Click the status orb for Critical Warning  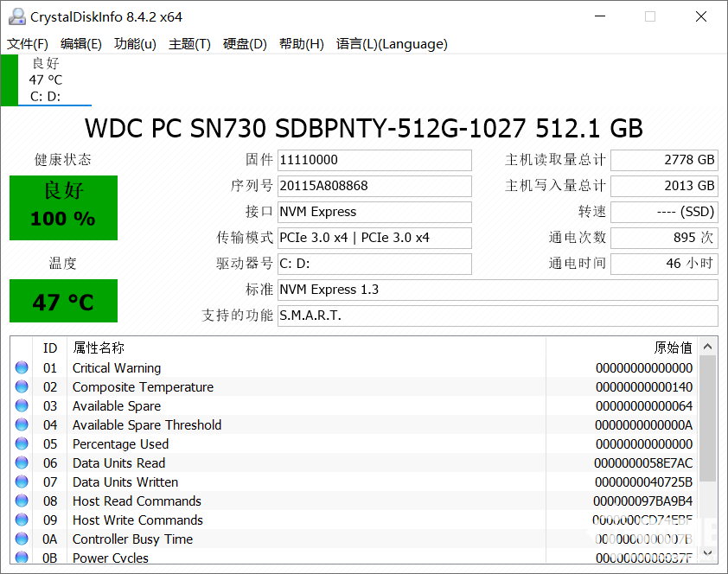point(22,367)
